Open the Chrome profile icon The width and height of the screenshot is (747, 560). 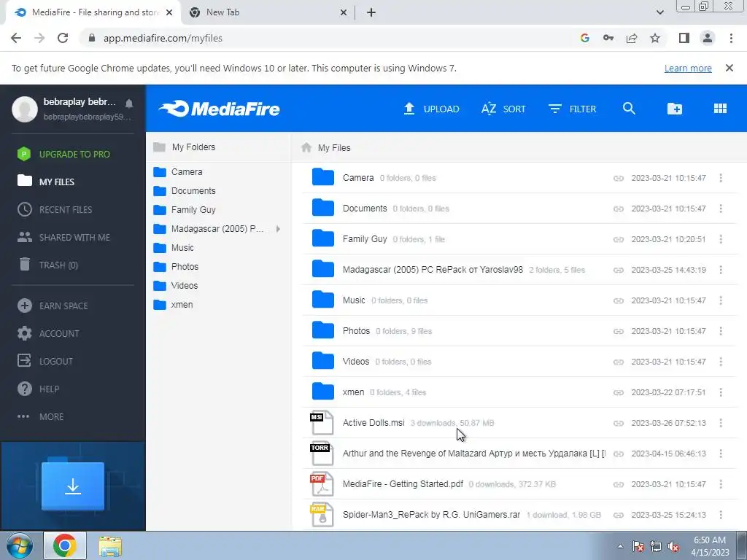point(708,38)
